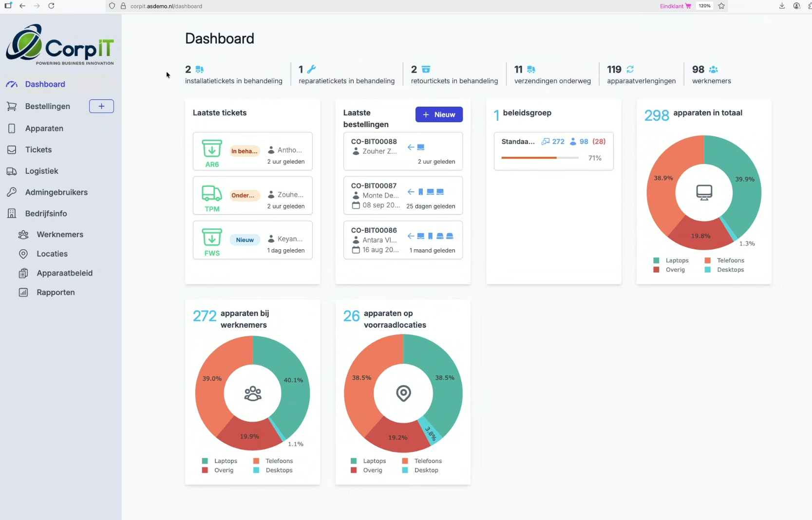
Task: Click the Standaard beleidsgroep 71% progress bar
Action: coord(540,158)
